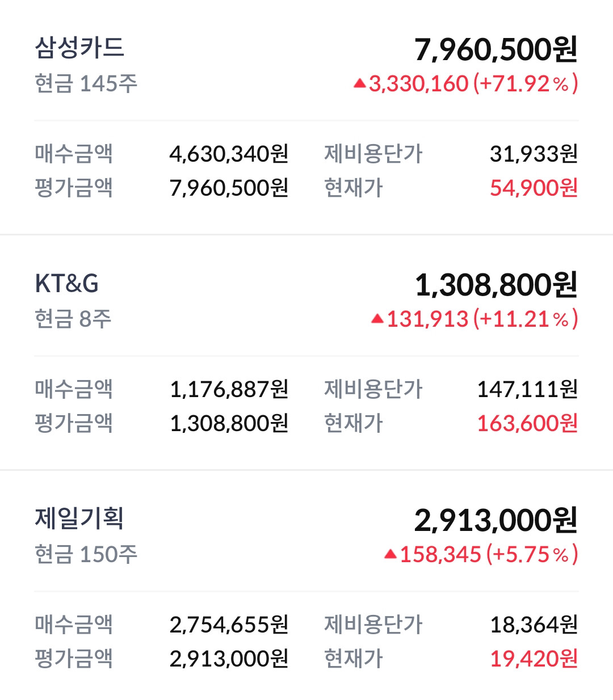Click the 1,176,887원 purchase amount
Viewport: 613px width, 700px height.
229,389
